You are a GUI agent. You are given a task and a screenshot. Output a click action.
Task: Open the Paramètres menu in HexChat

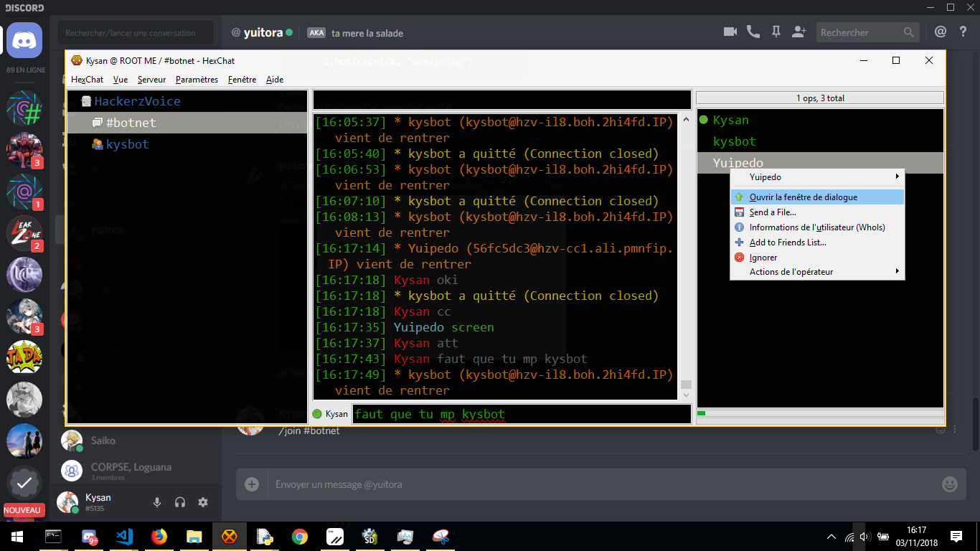(x=197, y=80)
